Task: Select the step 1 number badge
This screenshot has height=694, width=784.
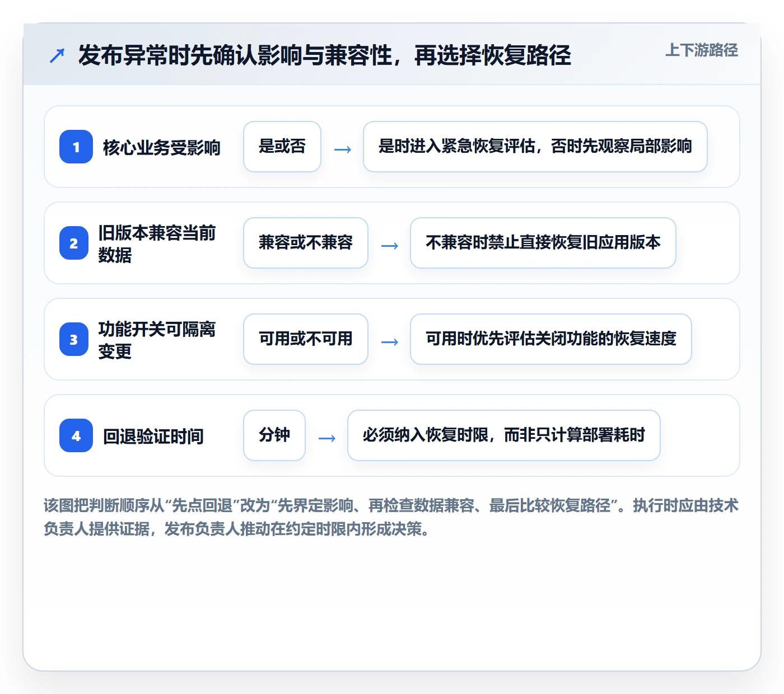Action: (x=76, y=147)
